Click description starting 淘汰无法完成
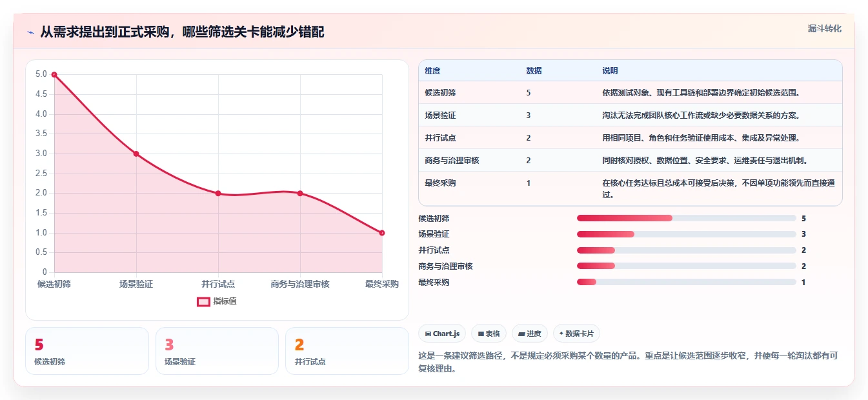 tap(701, 115)
